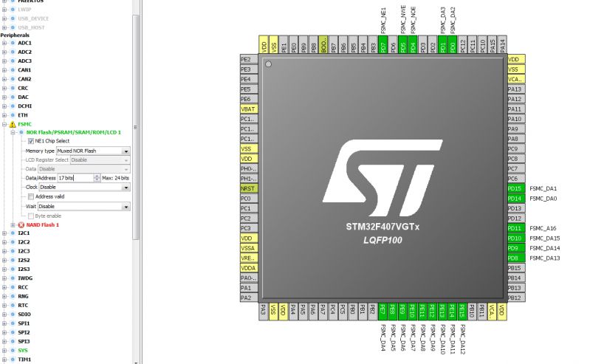Click green pin PD8 on chip

pos(516,258)
